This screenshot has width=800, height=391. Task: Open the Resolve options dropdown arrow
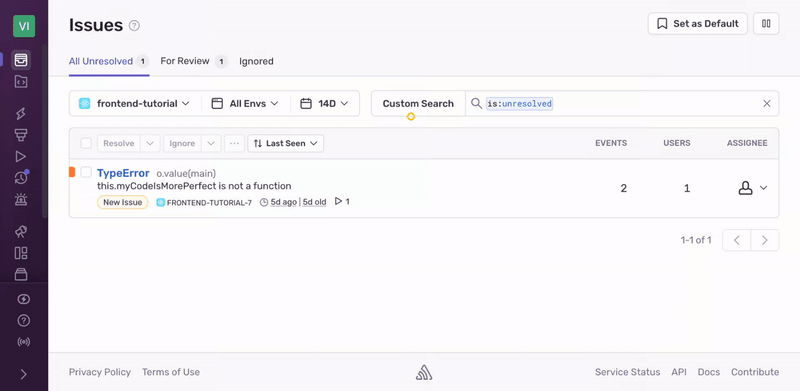(x=150, y=143)
